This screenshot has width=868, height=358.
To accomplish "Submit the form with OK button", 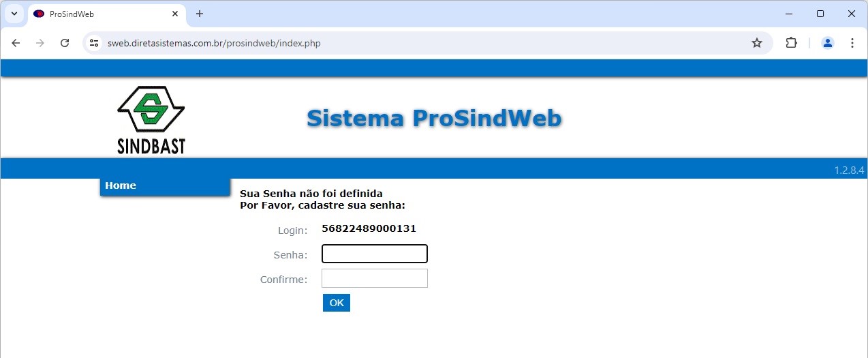I will (x=337, y=303).
